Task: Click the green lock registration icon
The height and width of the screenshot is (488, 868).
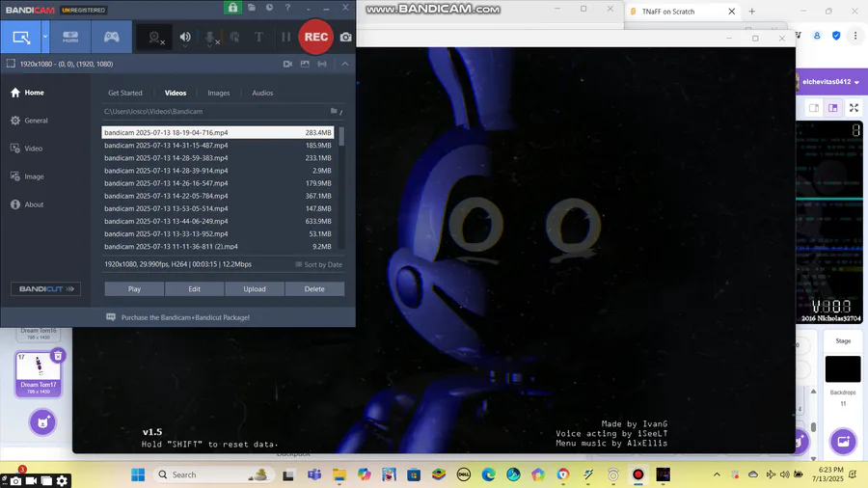Action: point(232,7)
